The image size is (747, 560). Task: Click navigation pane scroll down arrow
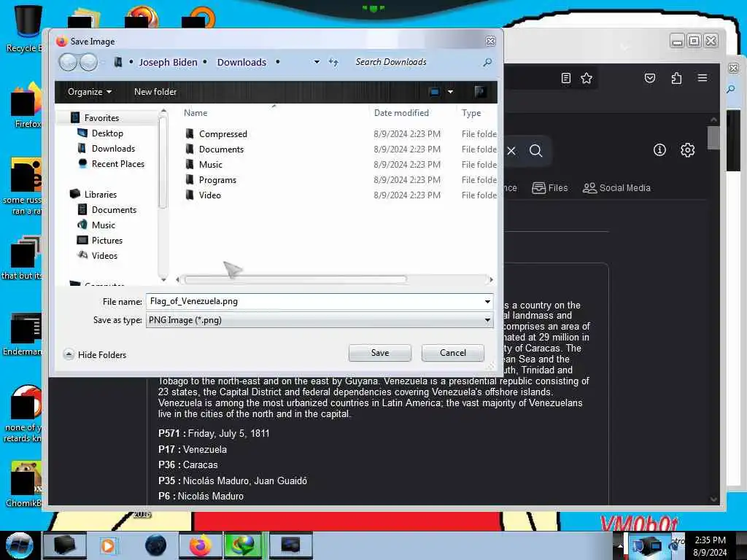click(x=163, y=279)
